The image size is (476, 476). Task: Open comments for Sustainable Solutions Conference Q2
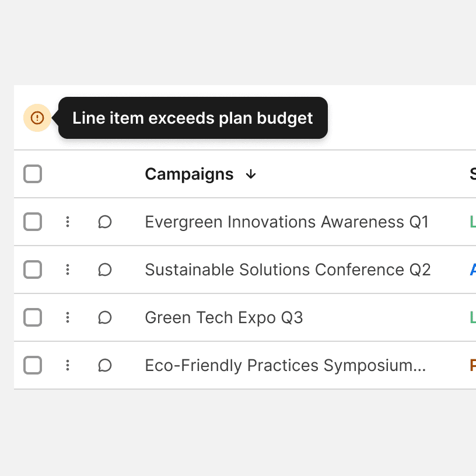[x=105, y=269]
